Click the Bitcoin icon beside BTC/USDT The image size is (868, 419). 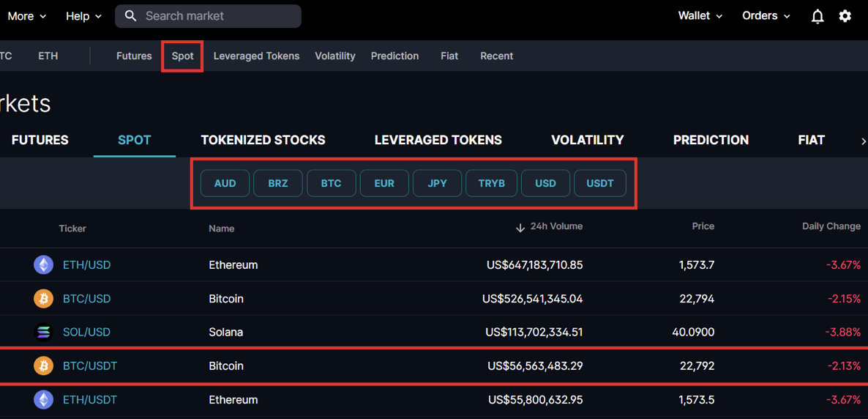44,366
